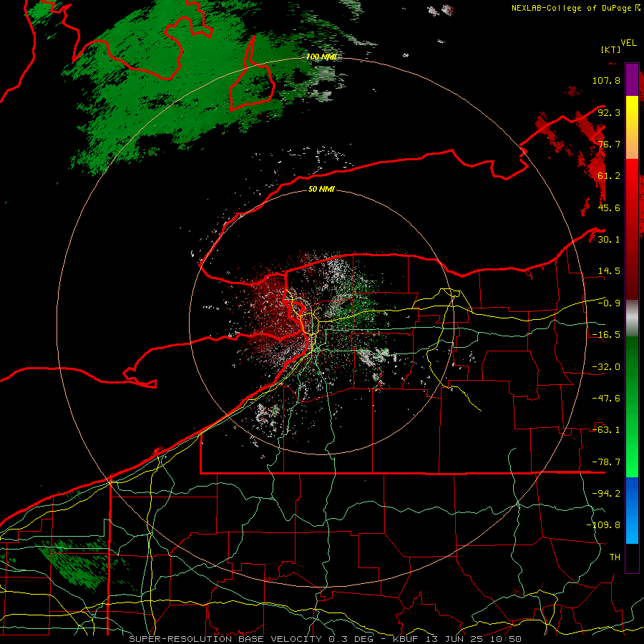Image resolution: width=644 pixels, height=644 pixels.
Task: Click the 100 NMI range ring label
Action: click(321, 57)
